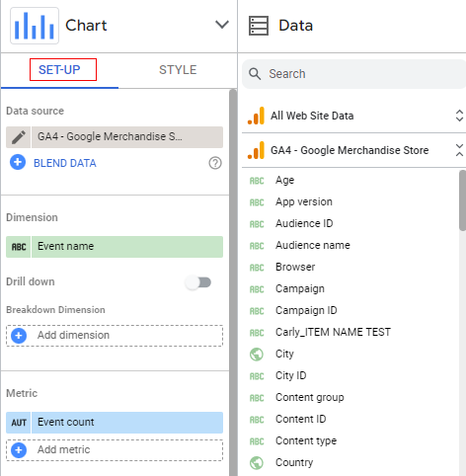Viewport: 466px width, 476px height.
Task: Switch to the STYLE tab
Action: coord(178,70)
